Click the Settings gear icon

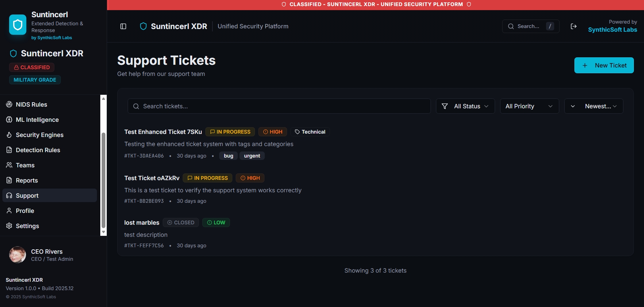click(x=9, y=226)
